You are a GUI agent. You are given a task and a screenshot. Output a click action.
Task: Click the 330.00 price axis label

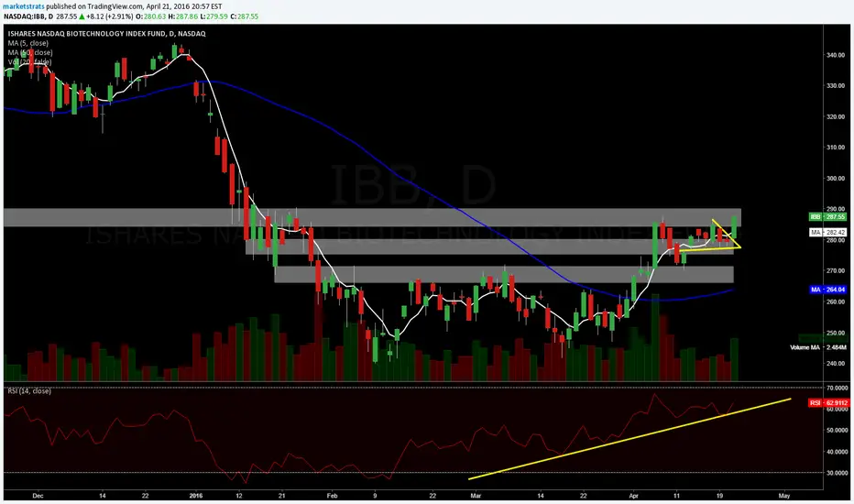pos(836,85)
